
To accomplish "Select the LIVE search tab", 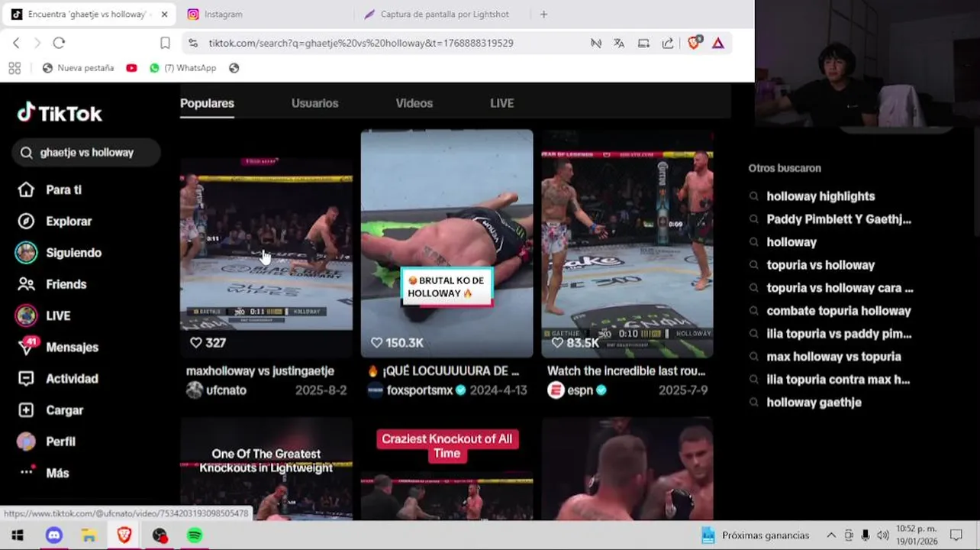I will click(501, 103).
